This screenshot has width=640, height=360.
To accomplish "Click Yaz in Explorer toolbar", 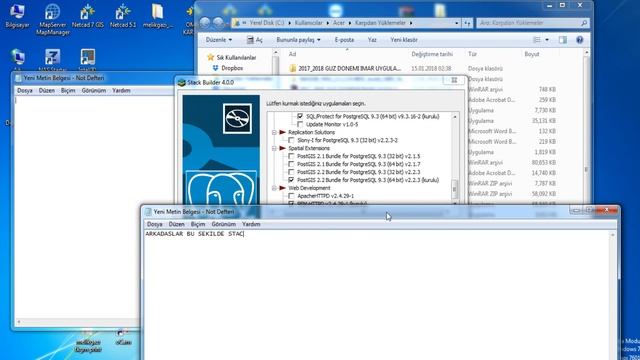I will (x=372, y=40).
